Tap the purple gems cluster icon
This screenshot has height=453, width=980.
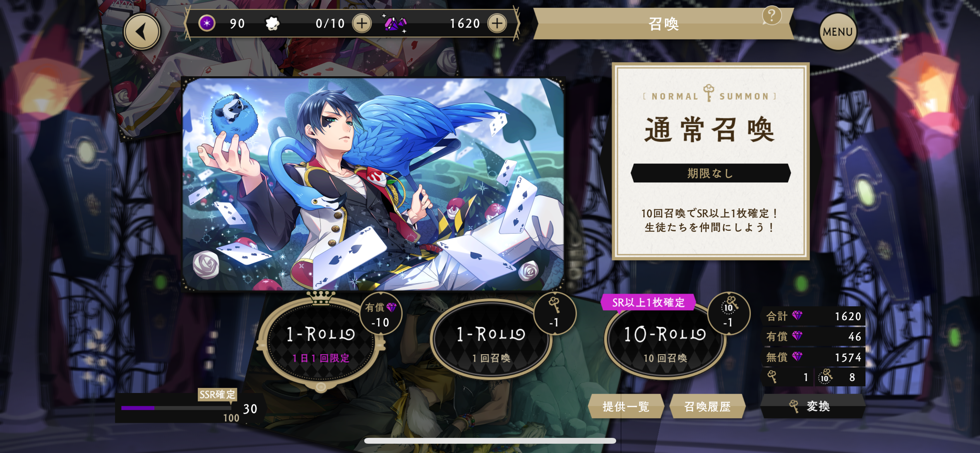pos(395,24)
